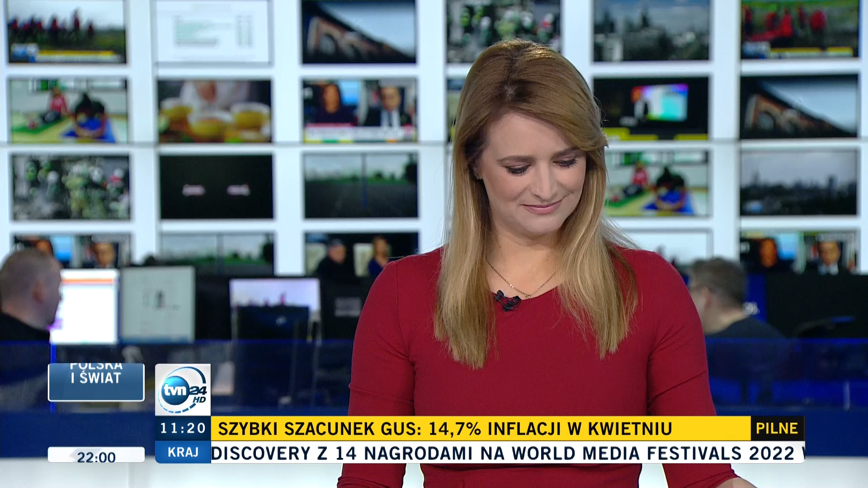Viewport: 868px width, 488px height.
Task: Open the Polska i Świat program box
Action: click(96, 382)
